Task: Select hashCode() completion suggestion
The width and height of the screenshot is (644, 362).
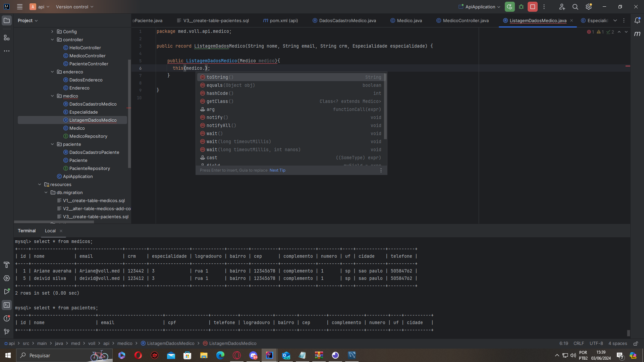Action: [290, 93]
